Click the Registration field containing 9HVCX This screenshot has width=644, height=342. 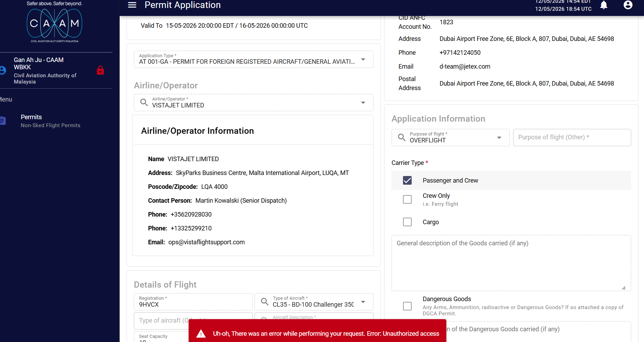(193, 302)
